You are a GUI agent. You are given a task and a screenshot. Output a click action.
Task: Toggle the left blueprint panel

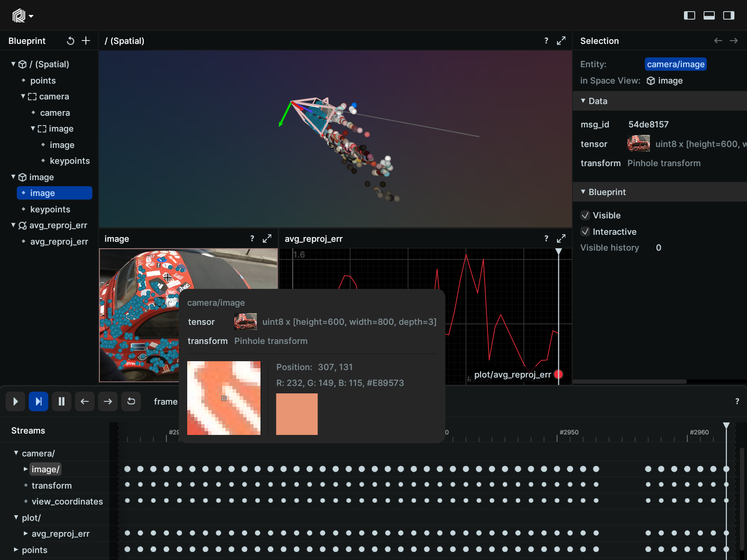pyautogui.click(x=689, y=15)
